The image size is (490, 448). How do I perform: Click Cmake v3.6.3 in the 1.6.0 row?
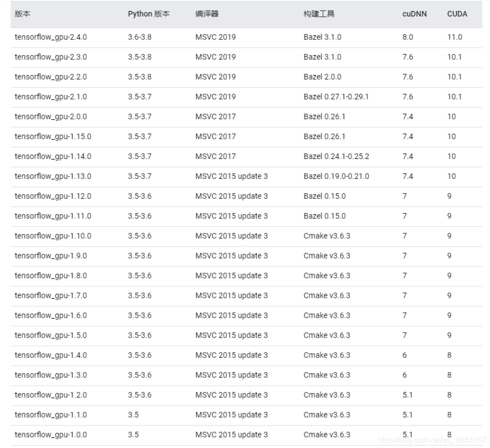(327, 315)
